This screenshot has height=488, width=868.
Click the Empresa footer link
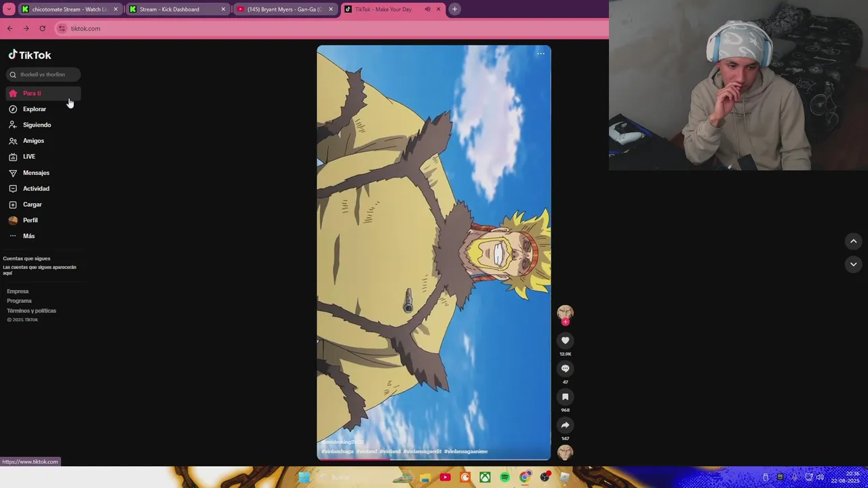click(18, 291)
